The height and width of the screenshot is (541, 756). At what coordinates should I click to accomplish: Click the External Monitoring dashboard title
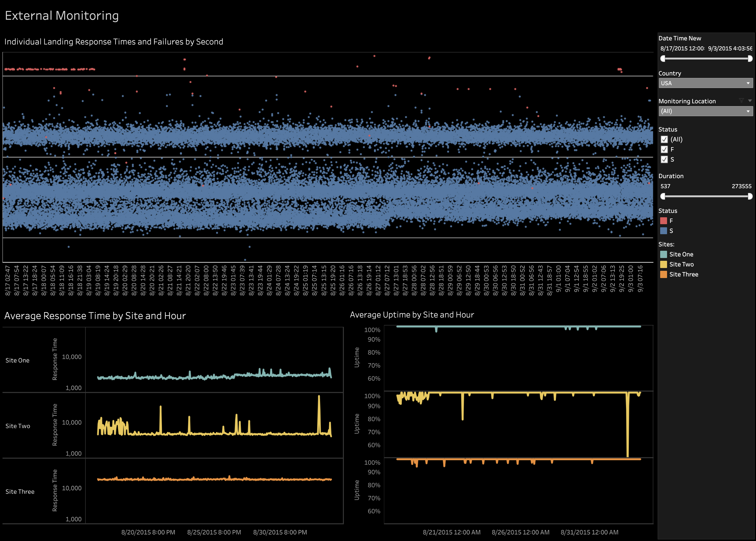pyautogui.click(x=62, y=16)
